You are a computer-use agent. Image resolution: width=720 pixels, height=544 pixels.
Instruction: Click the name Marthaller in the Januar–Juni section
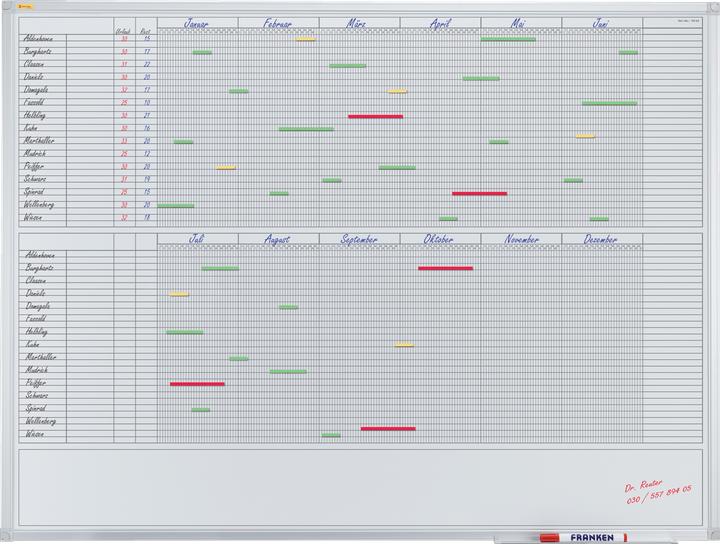(39, 140)
